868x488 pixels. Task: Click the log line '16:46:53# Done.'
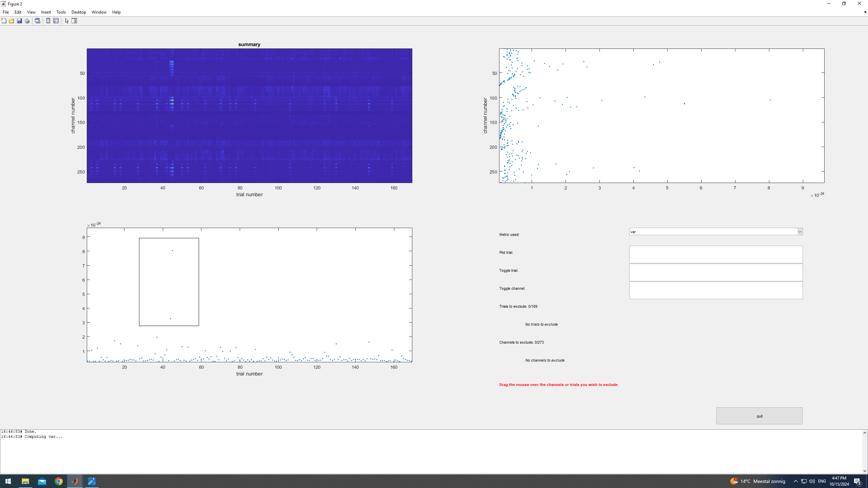click(x=19, y=431)
